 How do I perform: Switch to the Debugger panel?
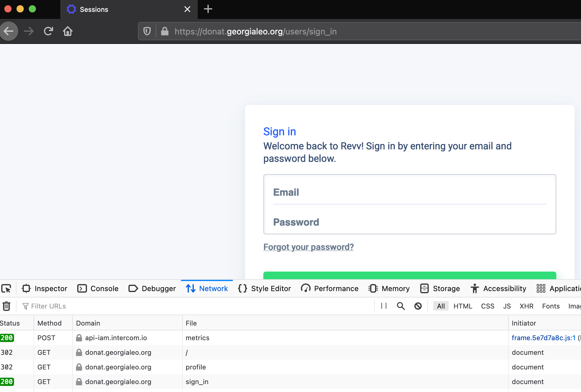click(152, 288)
